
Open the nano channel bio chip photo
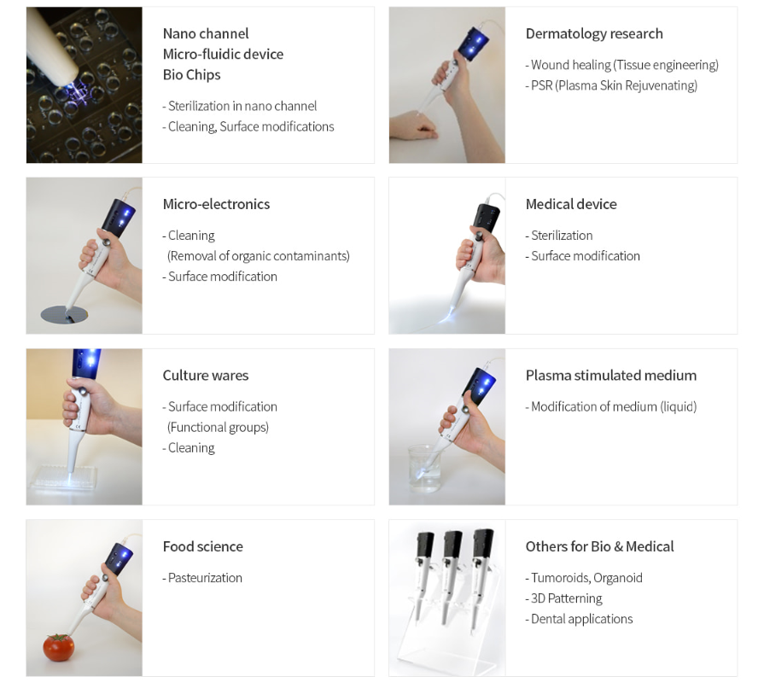point(85,85)
